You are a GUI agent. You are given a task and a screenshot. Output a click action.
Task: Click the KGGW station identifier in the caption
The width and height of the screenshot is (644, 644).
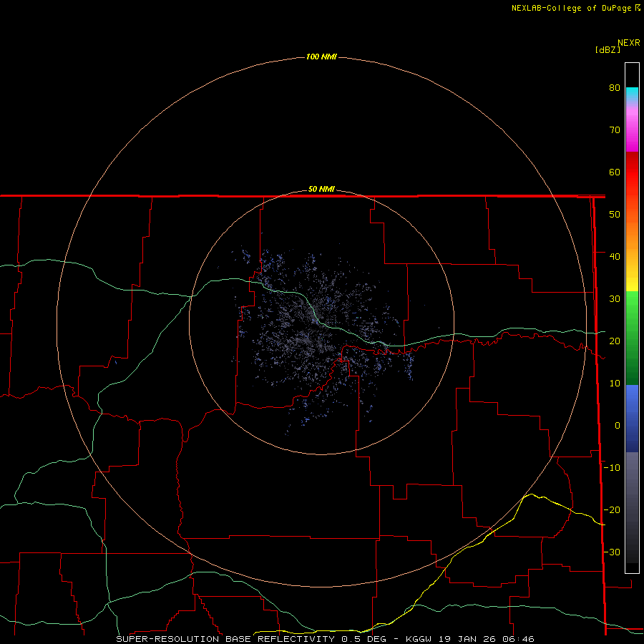pos(419,639)
